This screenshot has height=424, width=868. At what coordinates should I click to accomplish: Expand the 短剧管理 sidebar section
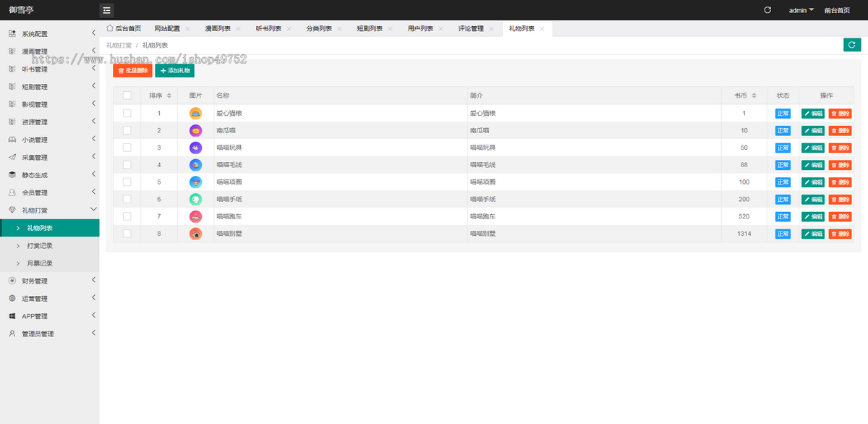(x=49, y=87)
